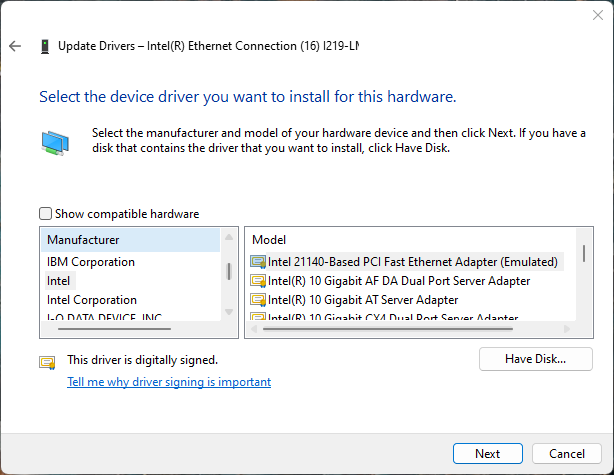Click Model list horizontal scrollbar thumb
This screenshot has width=614, height=475.
pyautogui.click(x=388, y=329)
